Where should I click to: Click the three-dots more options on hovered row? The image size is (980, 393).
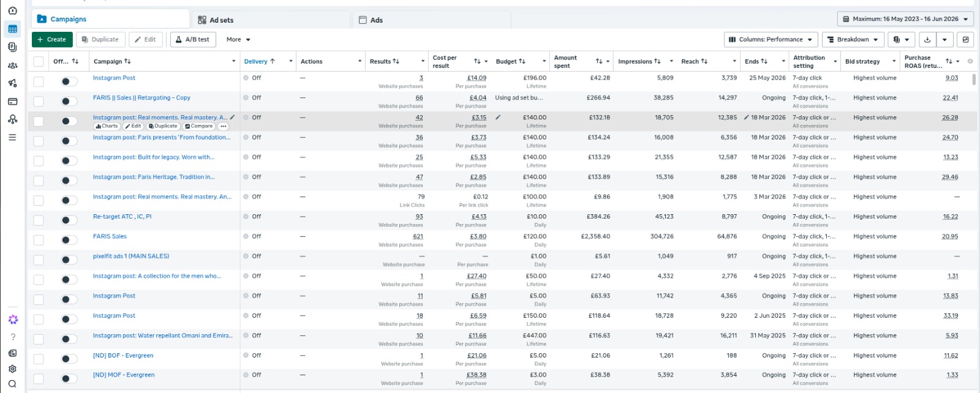[224, 126]
